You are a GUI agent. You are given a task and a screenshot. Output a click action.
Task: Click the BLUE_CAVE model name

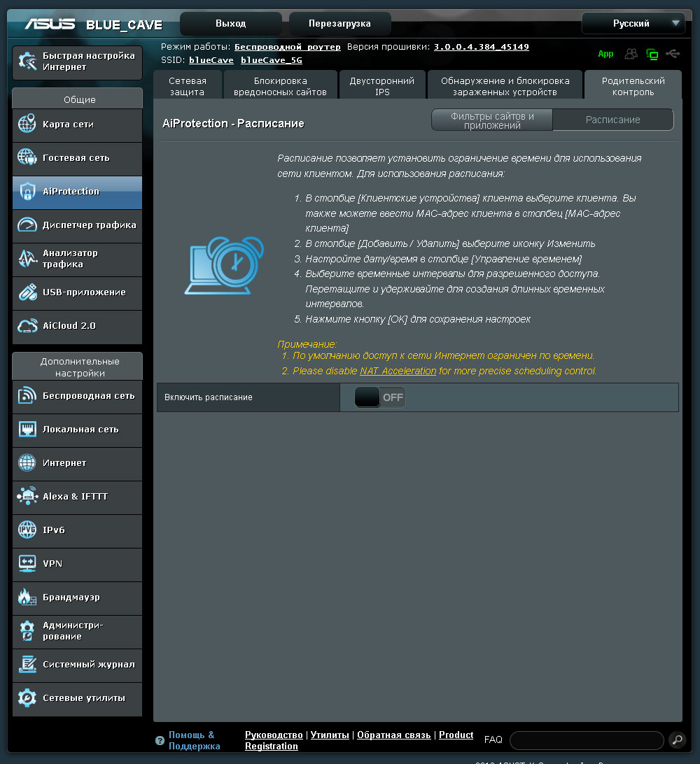[x=124, y=25]
